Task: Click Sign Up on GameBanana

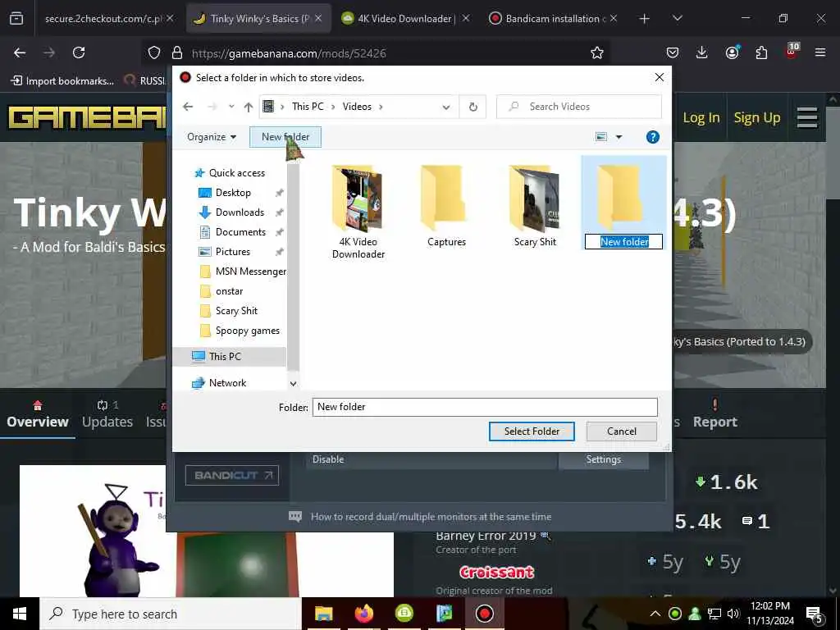Action: [x=756, y=118]
